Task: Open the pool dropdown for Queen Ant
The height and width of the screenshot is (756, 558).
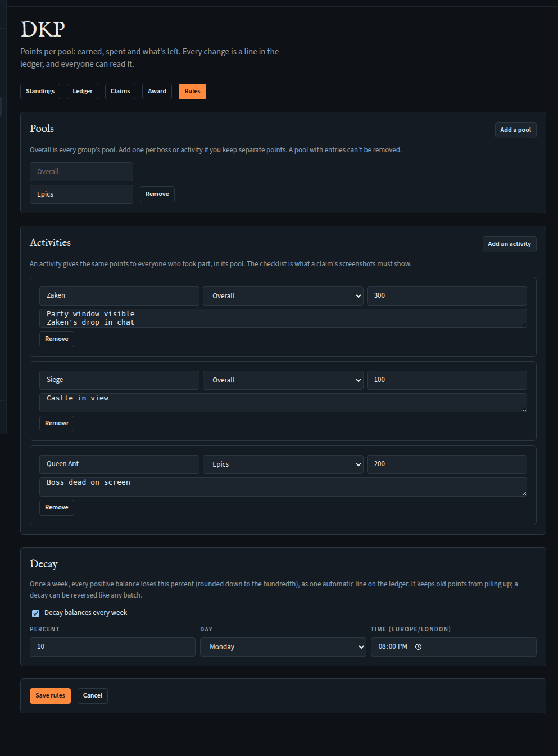Action: point(283,464)
